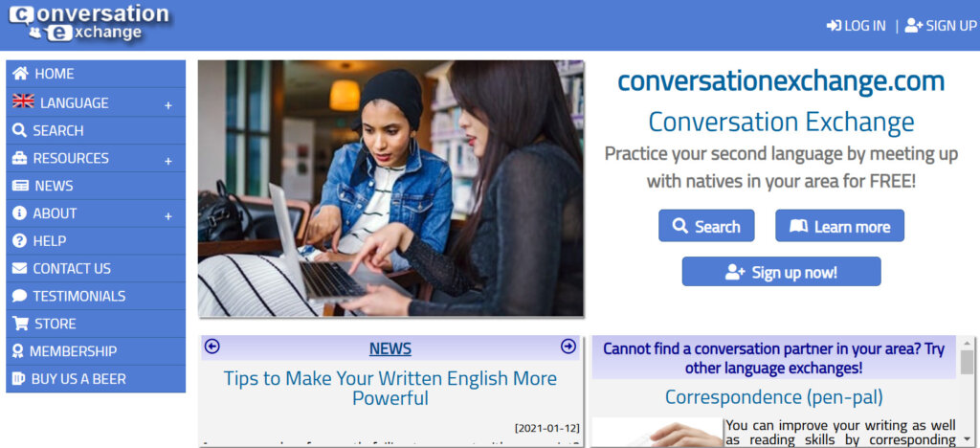The height and width of the screenshot is (448, 980).
Task: Click the add-user icon beside SIGN UP
Action: [x=914, y=26]
